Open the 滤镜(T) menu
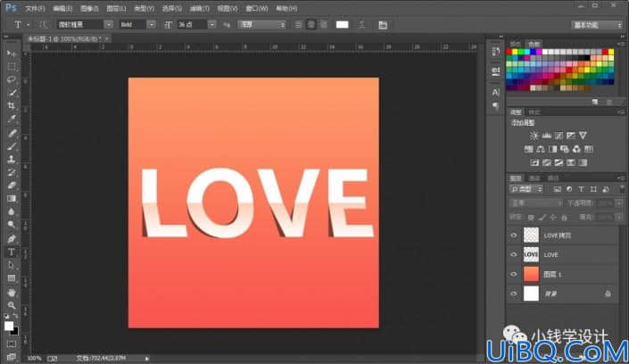 click(x=199, y=8)
